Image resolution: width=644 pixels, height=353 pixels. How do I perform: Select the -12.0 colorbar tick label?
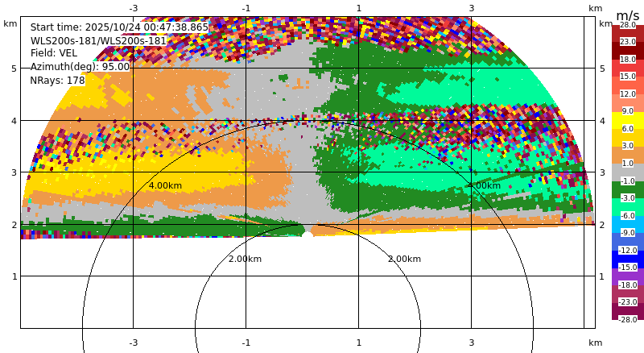(628, 251)
